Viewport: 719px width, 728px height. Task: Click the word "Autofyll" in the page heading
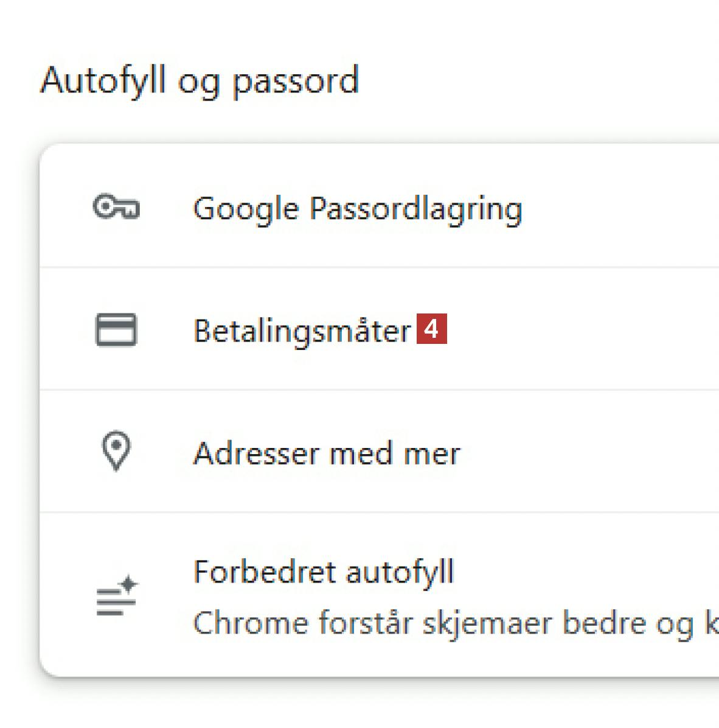pyautogui.click(x=103, y=80)
